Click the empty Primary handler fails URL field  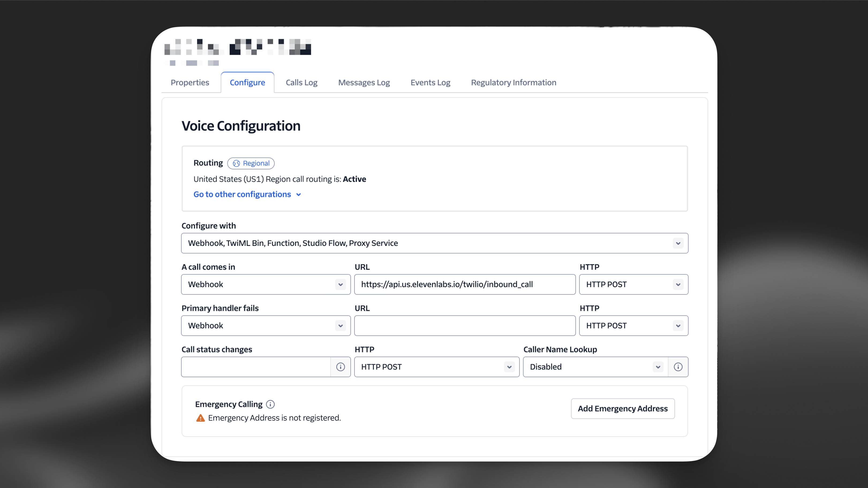pos(465,326)
